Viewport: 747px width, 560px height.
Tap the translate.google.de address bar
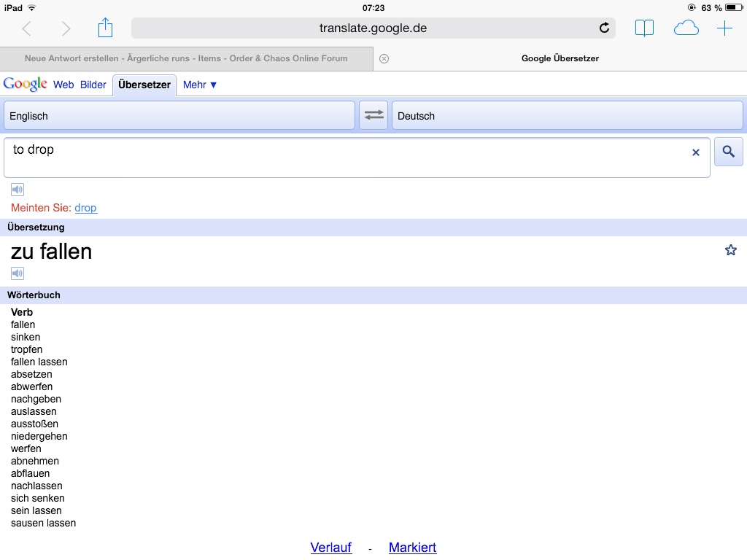(x=373, y=28)
